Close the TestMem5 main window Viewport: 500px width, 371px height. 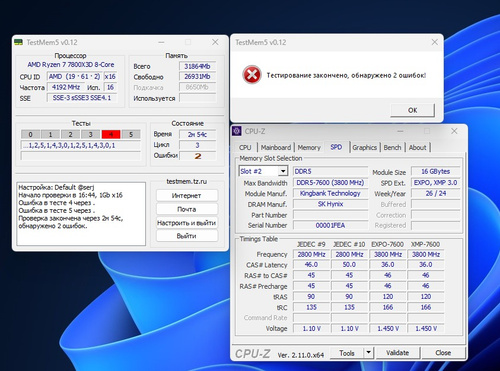coord(215,42)
